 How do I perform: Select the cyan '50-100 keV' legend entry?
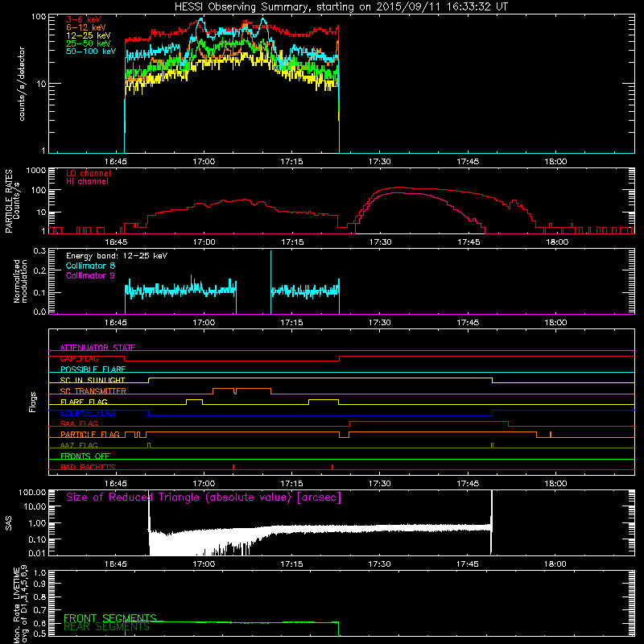[x=91, y=51]
